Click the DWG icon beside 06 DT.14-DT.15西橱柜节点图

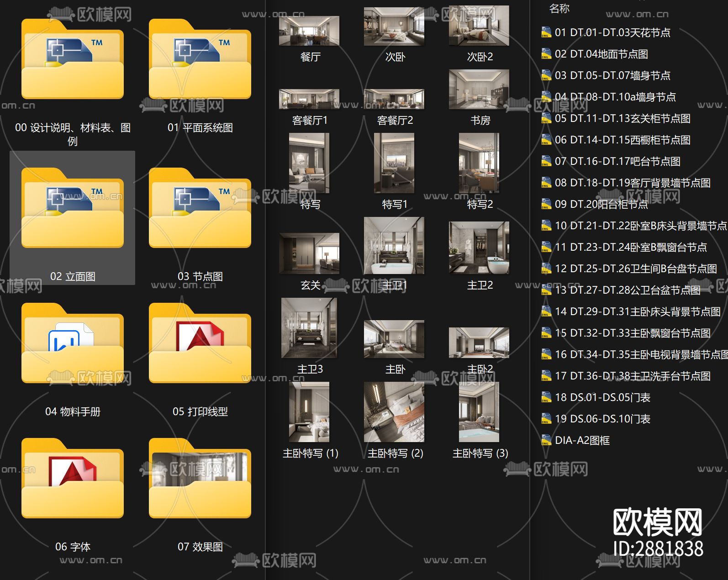point(546,140)
